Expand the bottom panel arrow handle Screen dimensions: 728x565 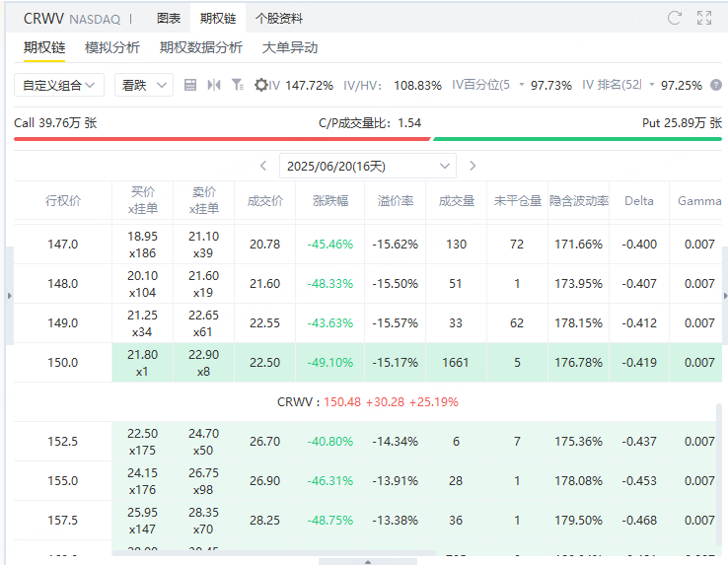[368, 562]
